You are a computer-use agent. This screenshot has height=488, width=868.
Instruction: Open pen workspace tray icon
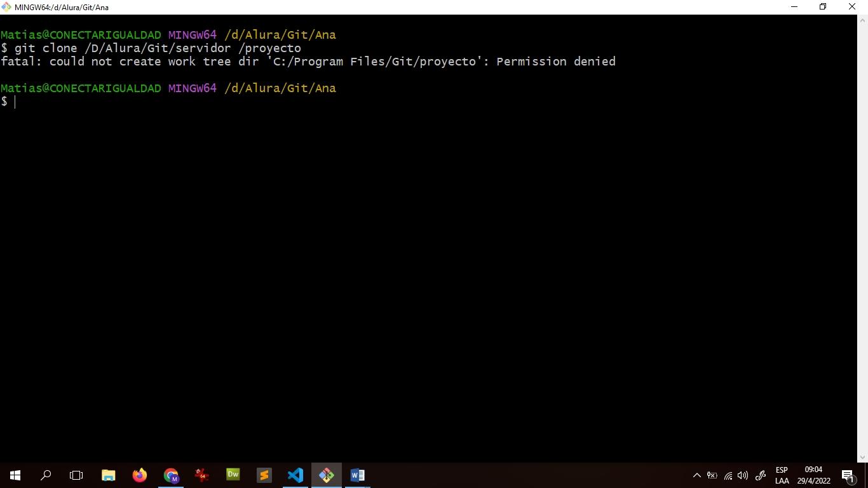point(760,475)
